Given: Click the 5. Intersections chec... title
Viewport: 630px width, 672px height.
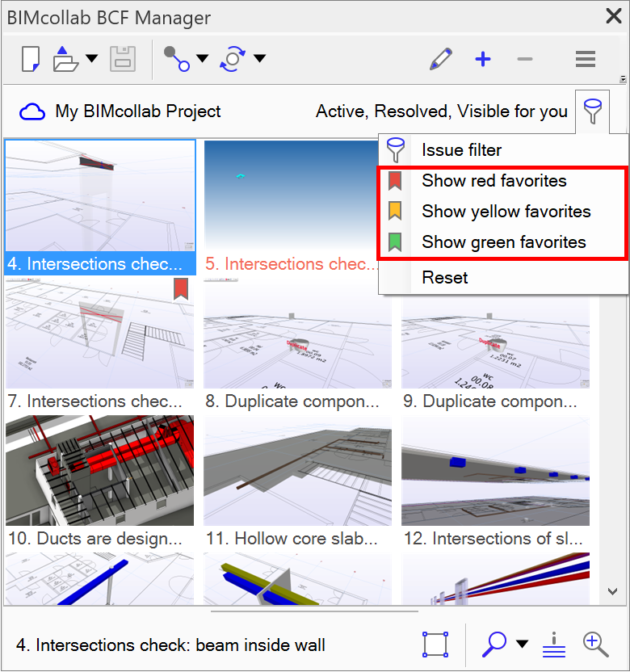Looking at the screenshot, I should [292, 264].
